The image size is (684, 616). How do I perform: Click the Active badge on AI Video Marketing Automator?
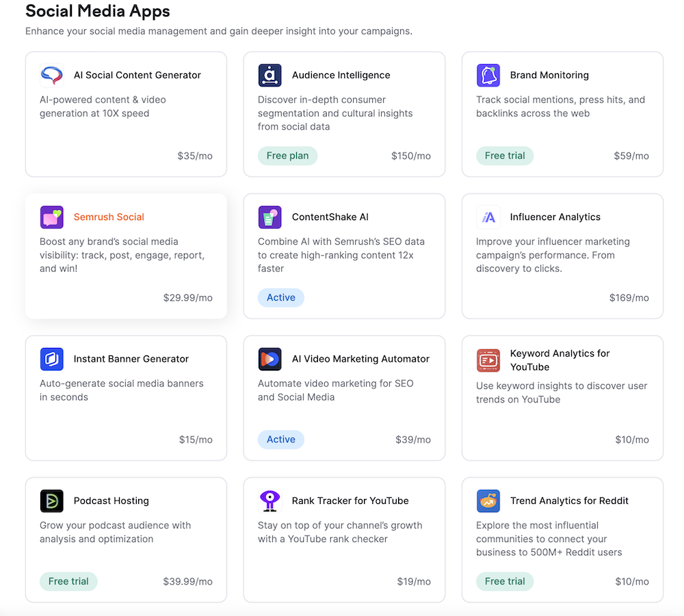280,440
